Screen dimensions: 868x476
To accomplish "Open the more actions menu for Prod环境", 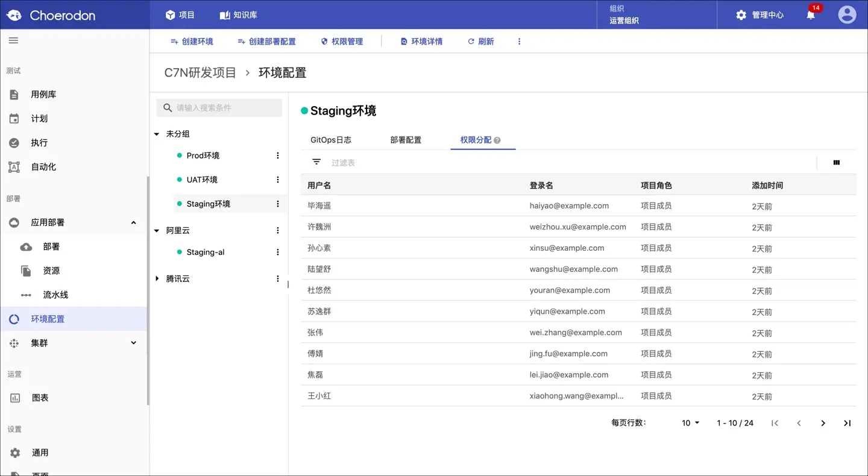I will point(278,155).
